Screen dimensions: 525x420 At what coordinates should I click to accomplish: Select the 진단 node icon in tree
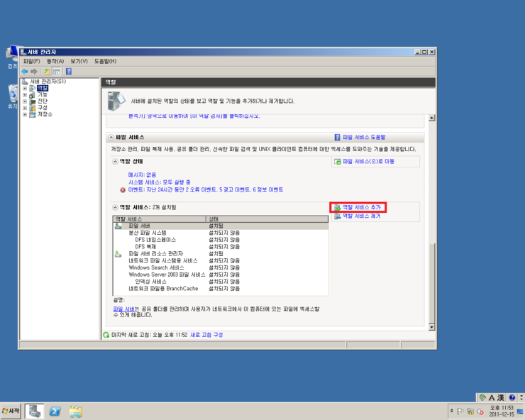32,101
